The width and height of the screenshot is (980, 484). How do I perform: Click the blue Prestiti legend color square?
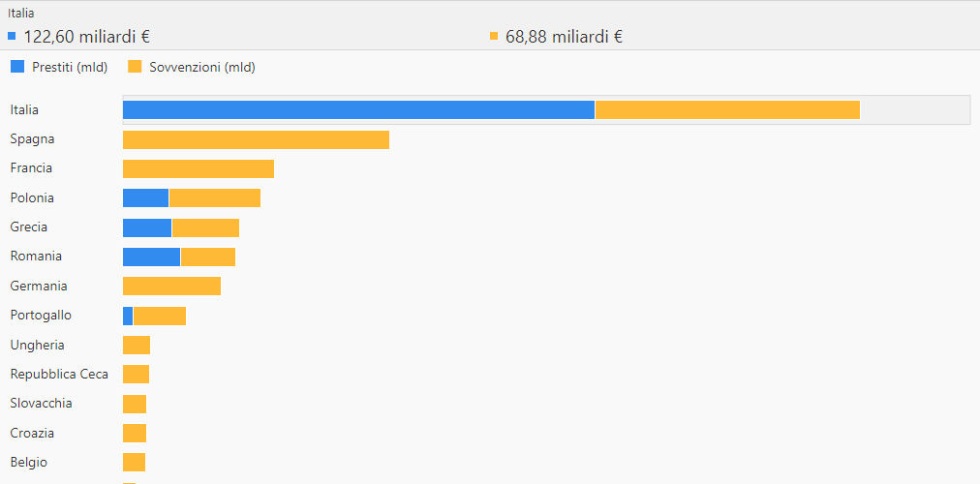click(17, 67)
